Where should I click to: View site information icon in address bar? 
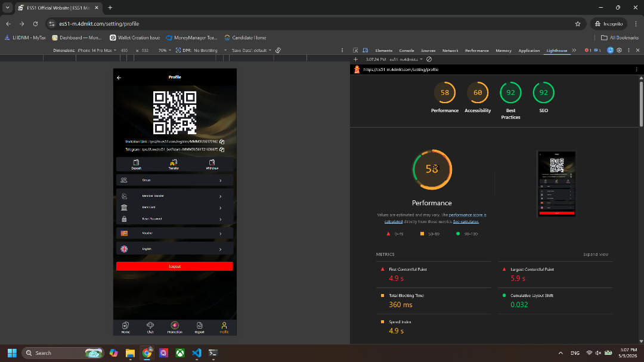[x=52, y=24]
